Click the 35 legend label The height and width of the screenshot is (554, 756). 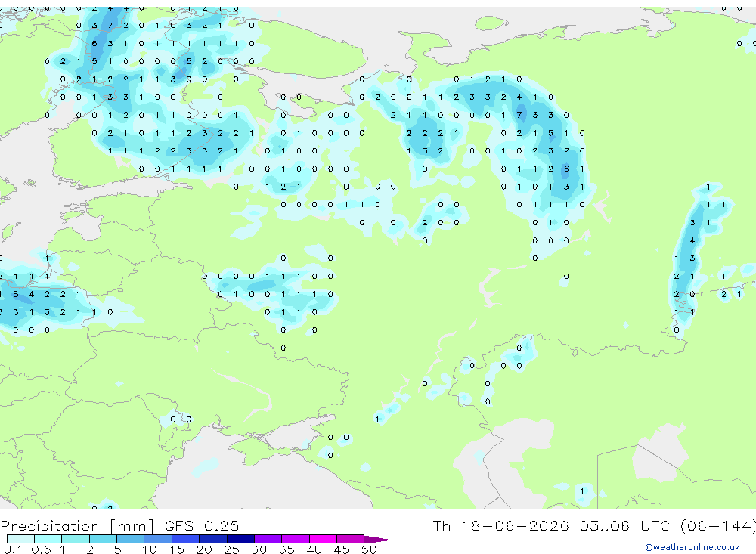point(287,549)
